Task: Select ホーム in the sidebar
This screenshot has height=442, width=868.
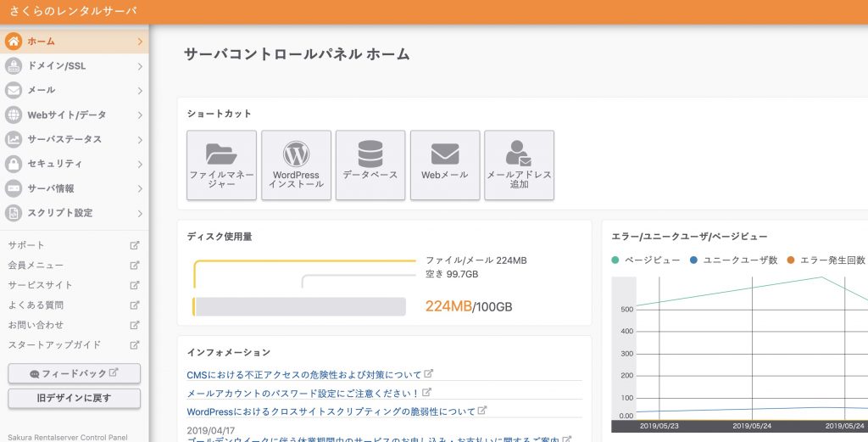Action: click(x=75, y=41)
